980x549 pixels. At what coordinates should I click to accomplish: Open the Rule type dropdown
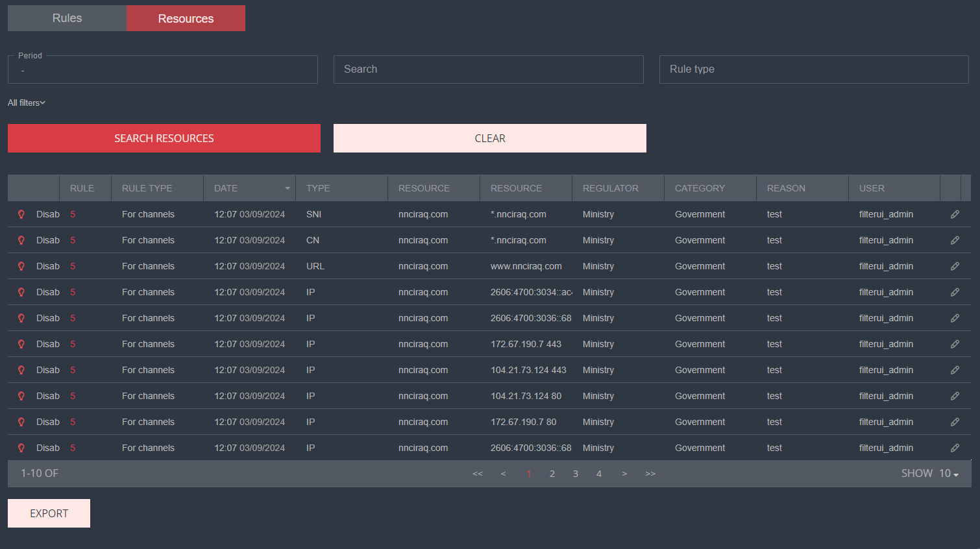813,69
